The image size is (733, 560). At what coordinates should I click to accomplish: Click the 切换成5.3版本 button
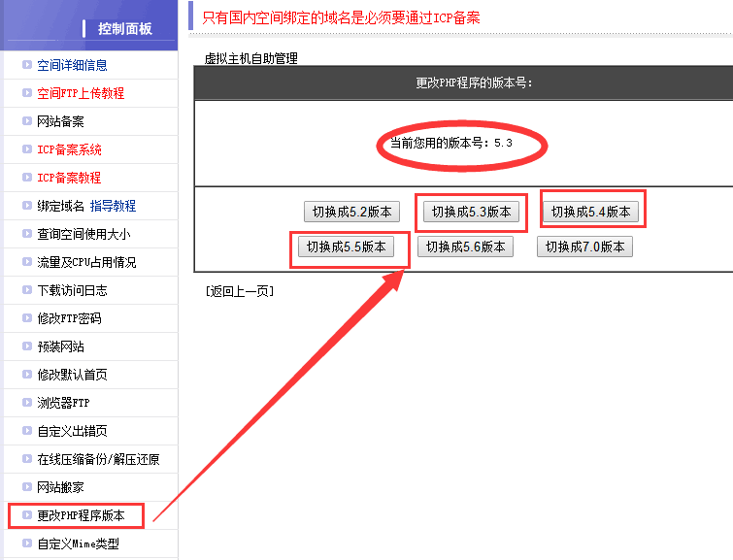[471, 212]
